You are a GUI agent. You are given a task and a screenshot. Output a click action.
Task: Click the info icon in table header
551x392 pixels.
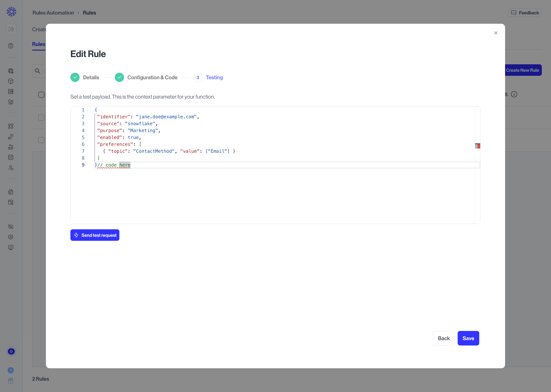point(514,94)
